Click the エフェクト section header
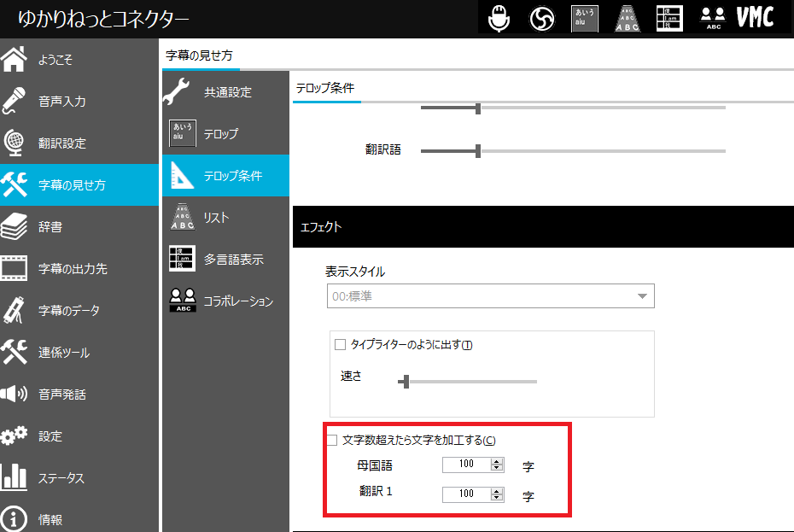The image size is (794, 532). point(543,226)
